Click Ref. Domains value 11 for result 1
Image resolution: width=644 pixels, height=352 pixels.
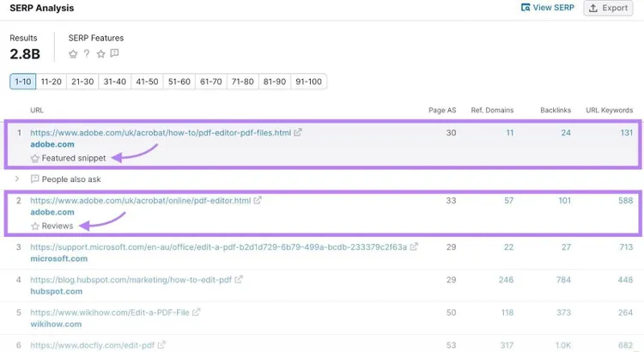510,133
